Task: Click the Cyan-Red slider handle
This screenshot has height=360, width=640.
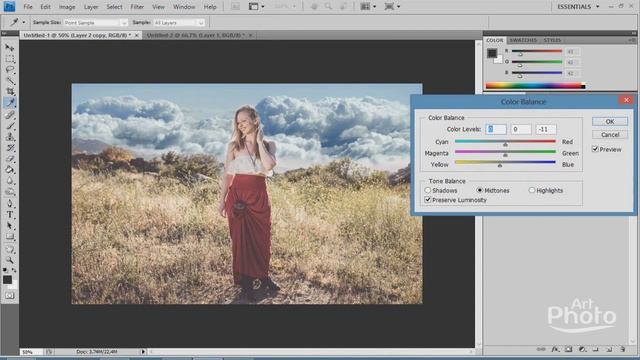Action: [505, 144]
